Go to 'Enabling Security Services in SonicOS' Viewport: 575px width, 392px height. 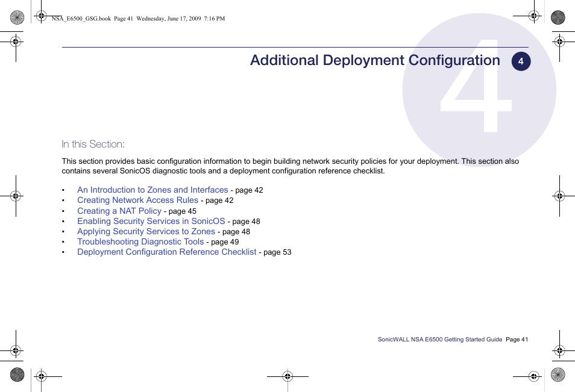pyautogui.click(x=151, y=221)
